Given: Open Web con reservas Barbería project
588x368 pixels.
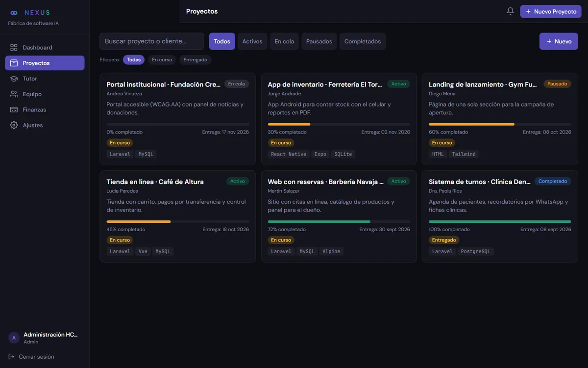Looking at the screenshot, I should (339, 216).
